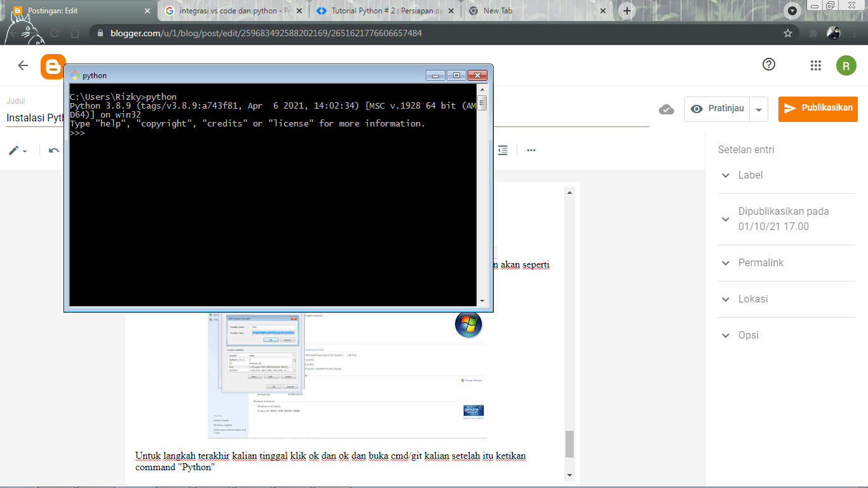The width and height of the screenshot is (868, 488).
Task: Switch to Tutorial Python # 2 tab
Action: coord(386,11)
